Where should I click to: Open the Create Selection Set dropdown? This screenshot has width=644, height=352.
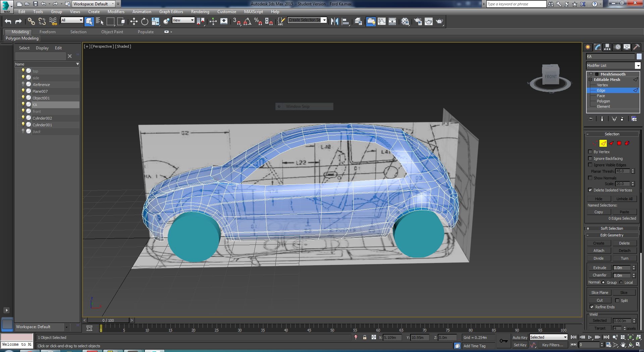point(324,20)
